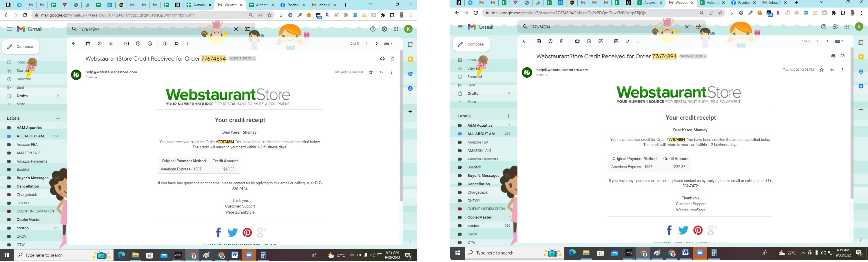
Task: Open input tools dropdown in the right window
Action: (x=839, y=41)
